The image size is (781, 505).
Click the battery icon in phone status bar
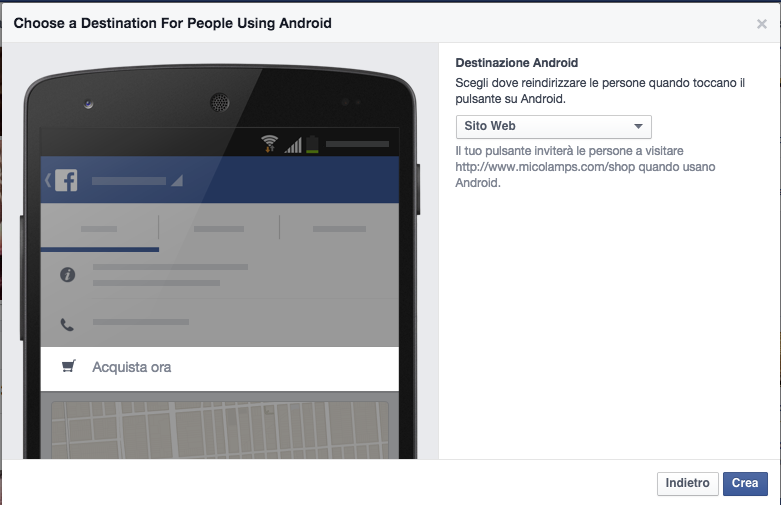[x=312, y=144]
